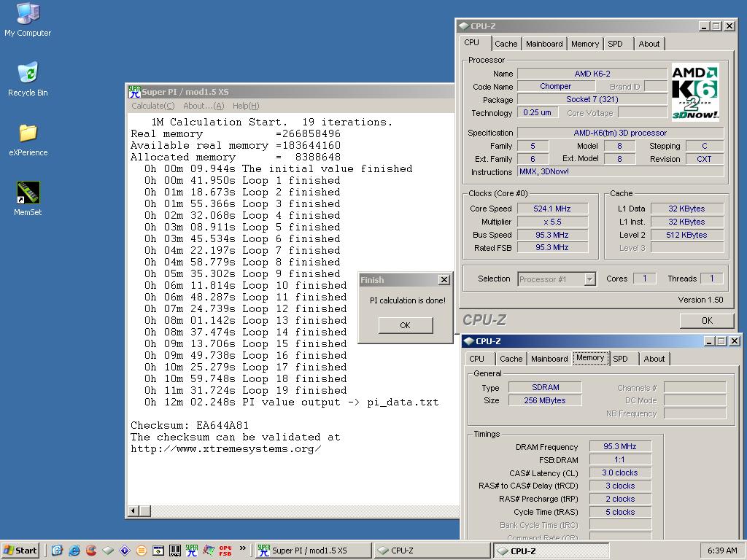Click AMD K6-2 3DNow! logo
The height and width of the screenshot is (560, 747).
(694, 91)
